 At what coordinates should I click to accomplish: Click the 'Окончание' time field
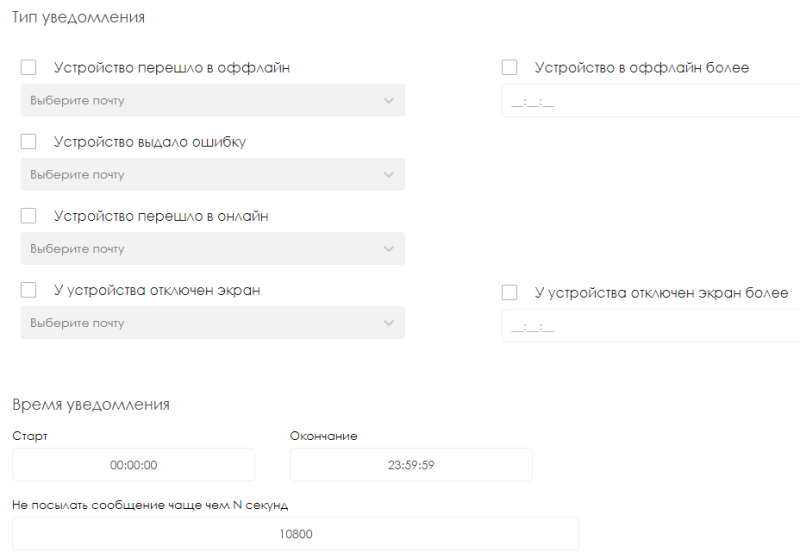click(x=411, y=465)
